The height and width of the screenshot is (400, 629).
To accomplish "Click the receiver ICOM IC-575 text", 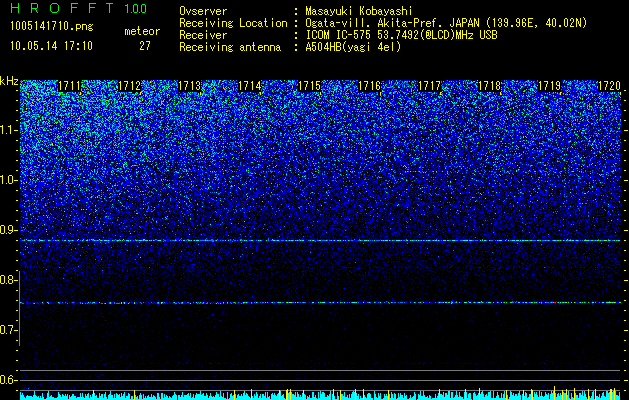I will (401, 35).
